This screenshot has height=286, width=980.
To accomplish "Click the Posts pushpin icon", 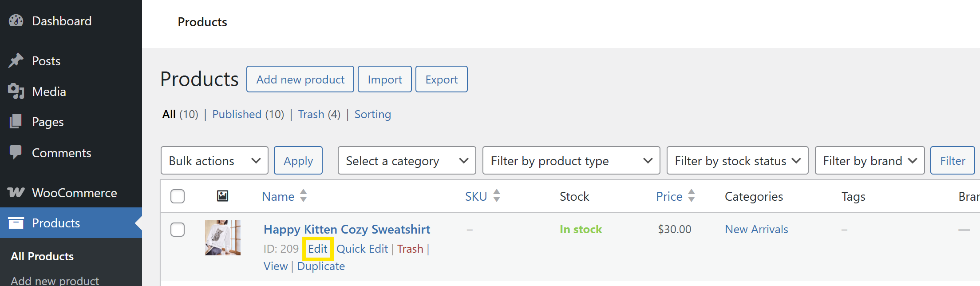I will point(16,60).
